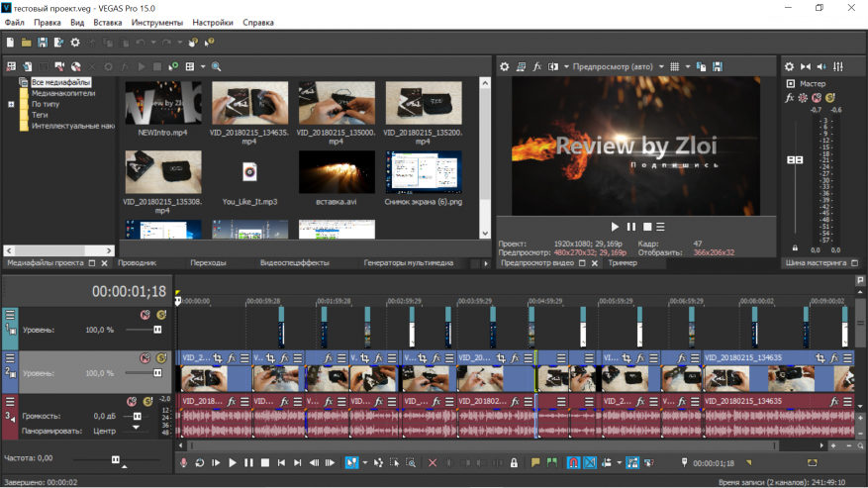Screen dimensions: 868x488
Task: Create a new project from main toolbar
Action: (x=10, y=43)
